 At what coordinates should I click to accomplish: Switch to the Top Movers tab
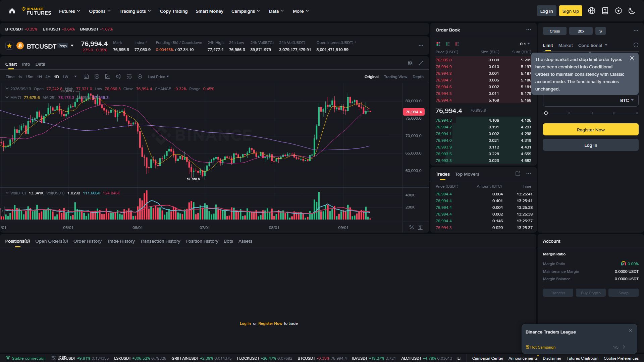pyautogui.click(x=467, y=174)
